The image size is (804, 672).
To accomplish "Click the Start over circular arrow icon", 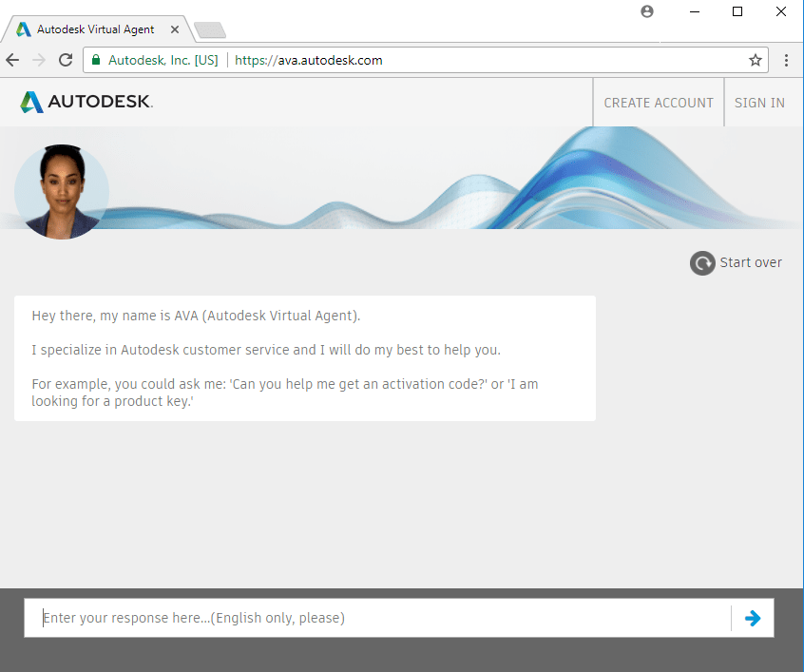I will 702,262.
